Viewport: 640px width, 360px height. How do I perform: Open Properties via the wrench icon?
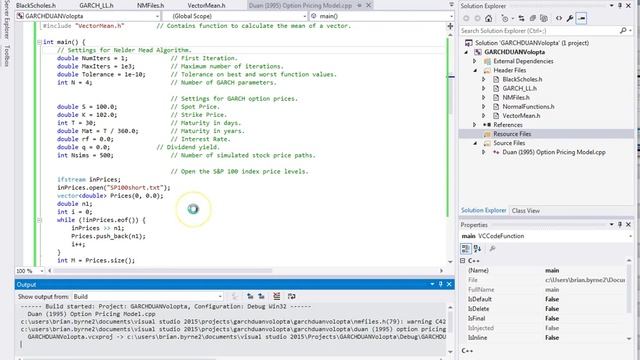pyautogui.click(x=570, y=18)
